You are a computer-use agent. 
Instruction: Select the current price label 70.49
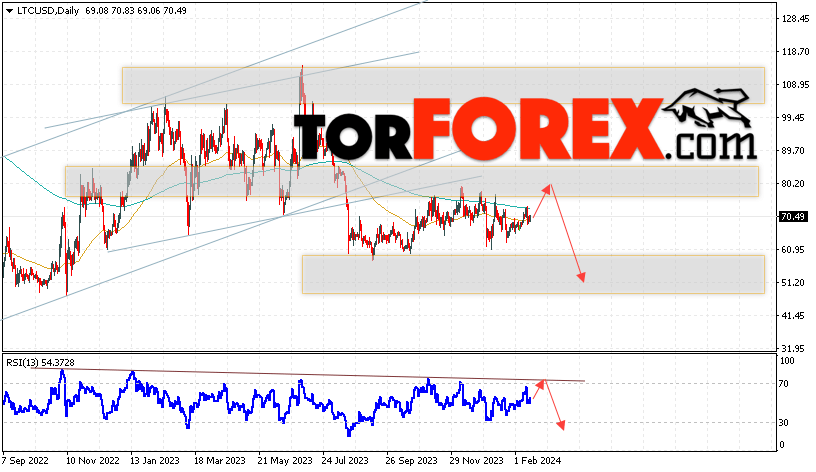pos(793,216)
